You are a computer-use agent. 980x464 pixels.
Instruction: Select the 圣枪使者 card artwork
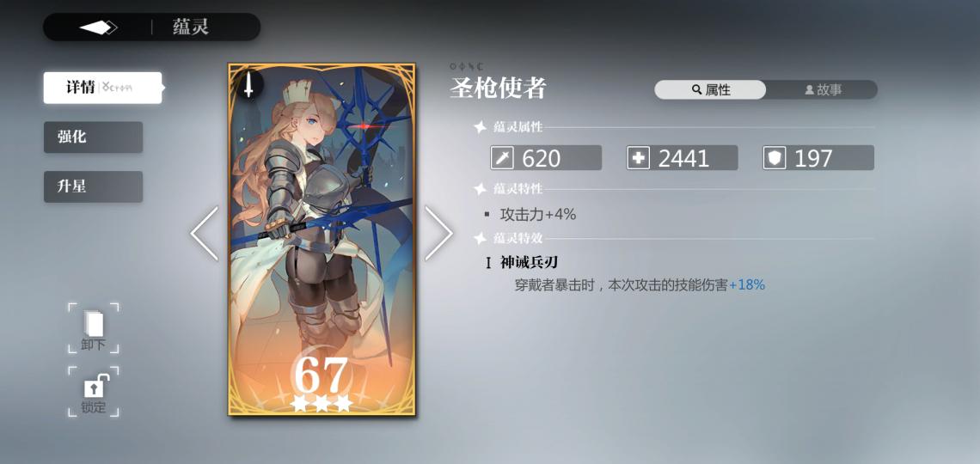click(x=322, y=239)
